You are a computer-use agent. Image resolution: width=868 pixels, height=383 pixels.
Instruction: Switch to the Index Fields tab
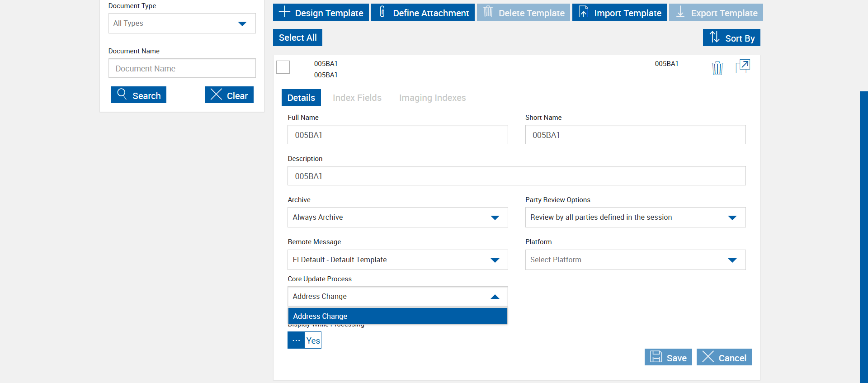[357, 98]
